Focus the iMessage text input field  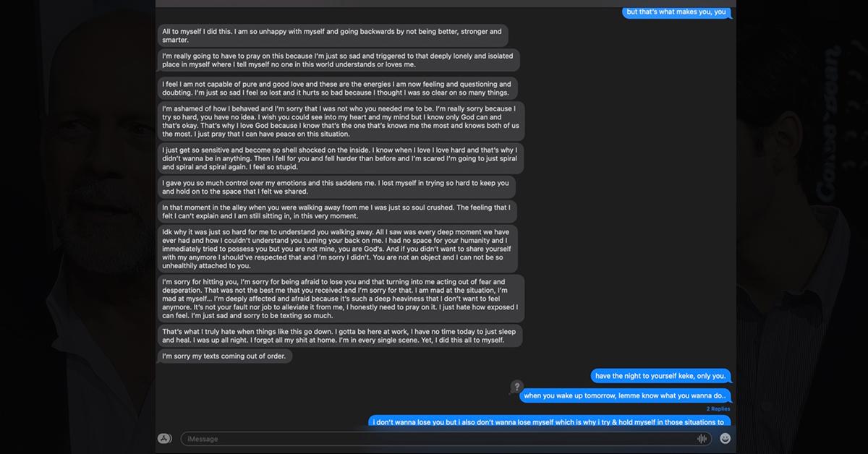tap(434, 439)
